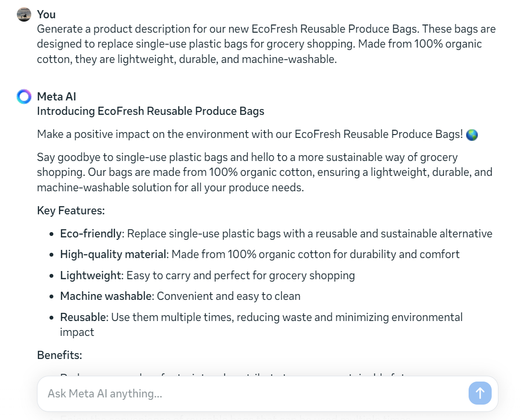Viewport: 521px width, 420px height.
Task: Click the 'Make a positive impact' sentence
Action: point(250,135)
